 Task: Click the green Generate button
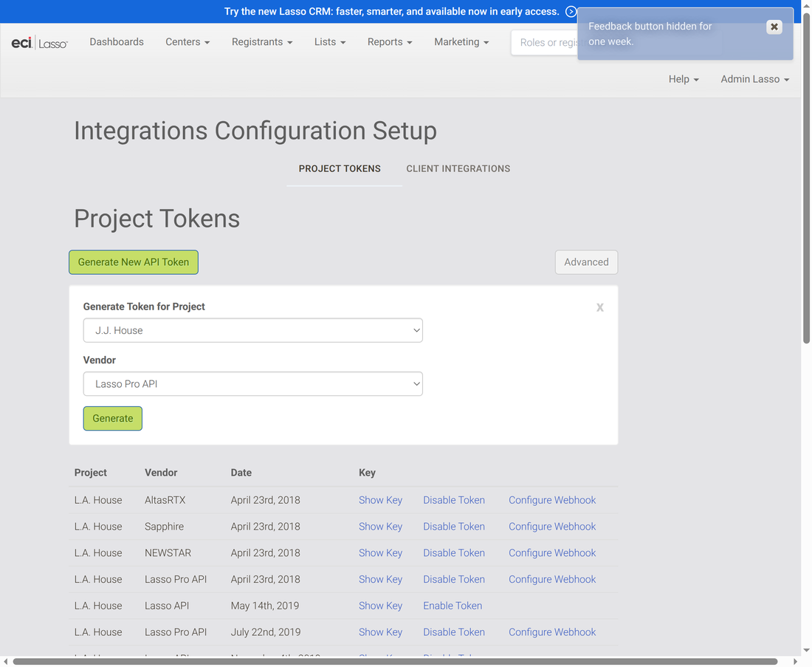click(x=113, y=418)
